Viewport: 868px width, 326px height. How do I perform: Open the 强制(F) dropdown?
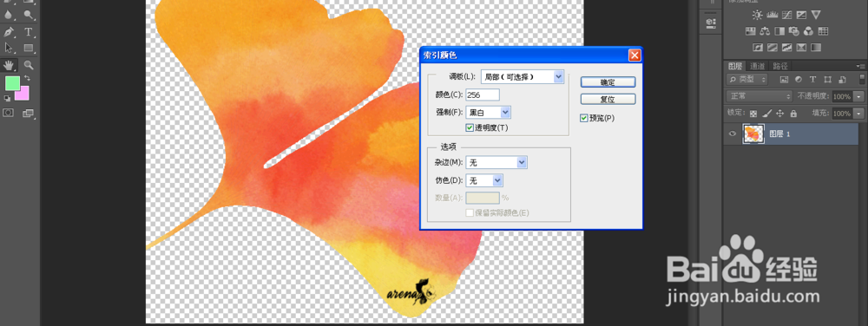(505, 113)
